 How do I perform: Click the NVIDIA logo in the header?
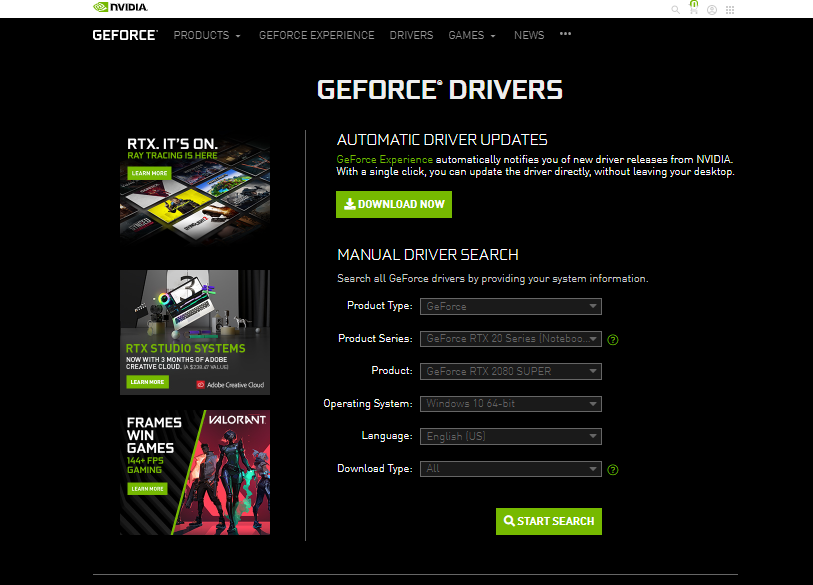click(120, 7)
